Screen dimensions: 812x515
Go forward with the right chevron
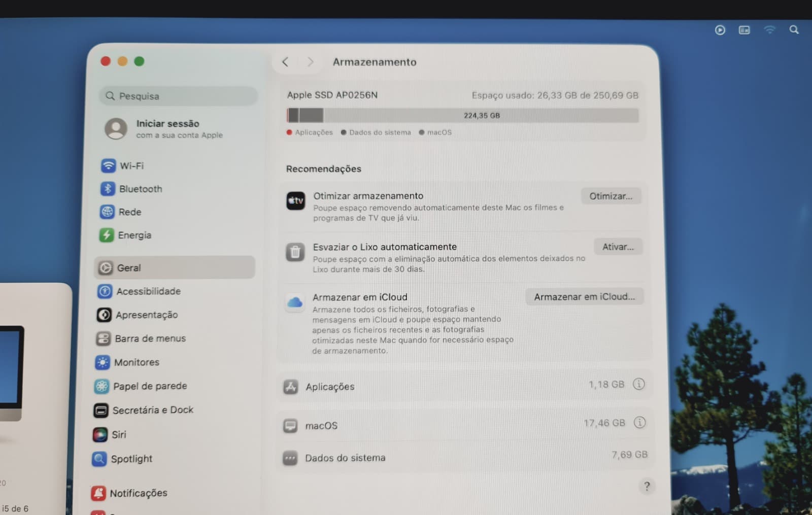click(x=310, y=62)
